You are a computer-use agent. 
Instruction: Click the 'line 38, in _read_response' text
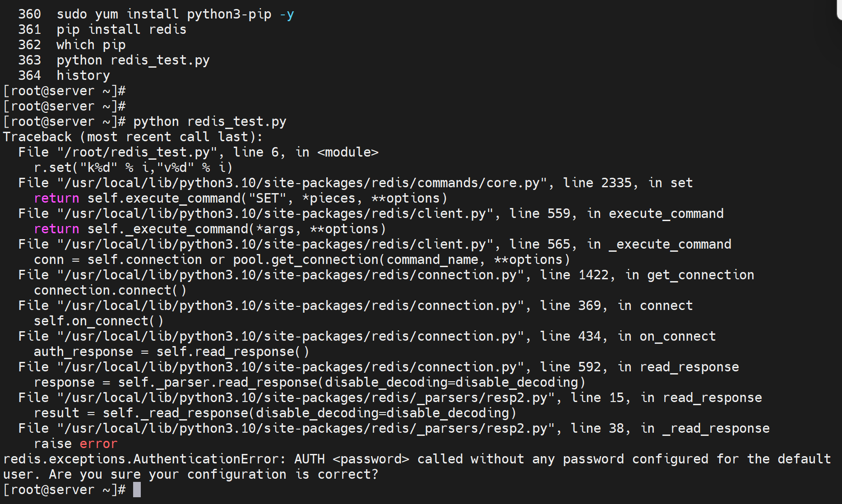tap(670, 428)
